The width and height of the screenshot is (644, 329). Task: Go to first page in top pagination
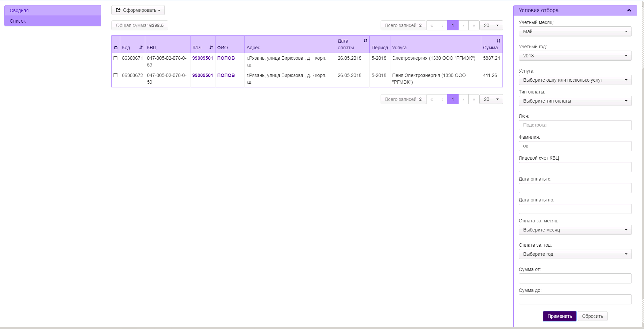(432, 25)
